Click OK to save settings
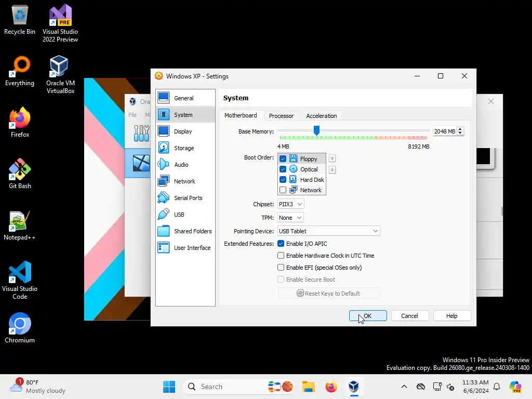This screenshot has height=399, width=532. point(368,316)
